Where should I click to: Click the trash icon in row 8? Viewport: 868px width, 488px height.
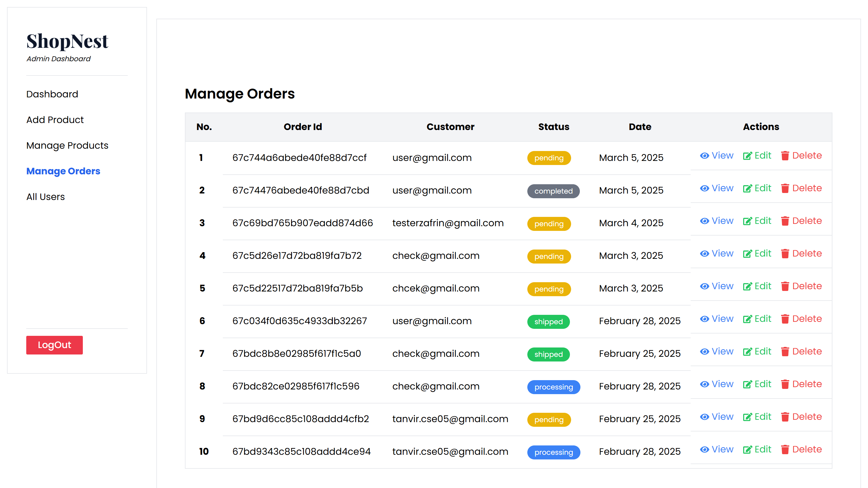pyautogui.click(x=785, y=384)
